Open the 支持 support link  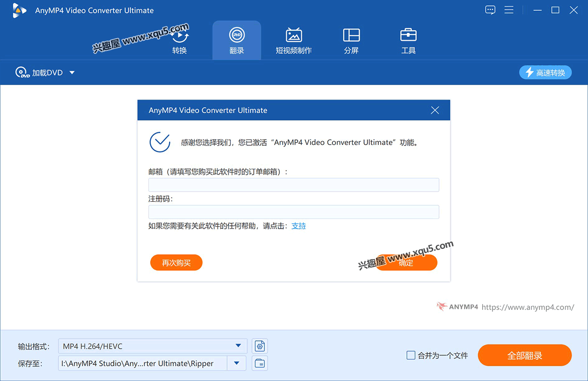click(299, 226)
